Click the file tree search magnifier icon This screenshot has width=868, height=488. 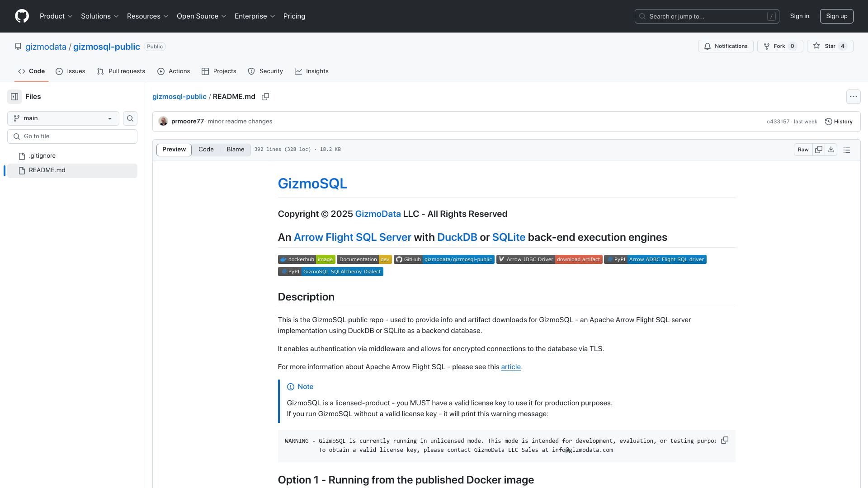tap(130, 118)
